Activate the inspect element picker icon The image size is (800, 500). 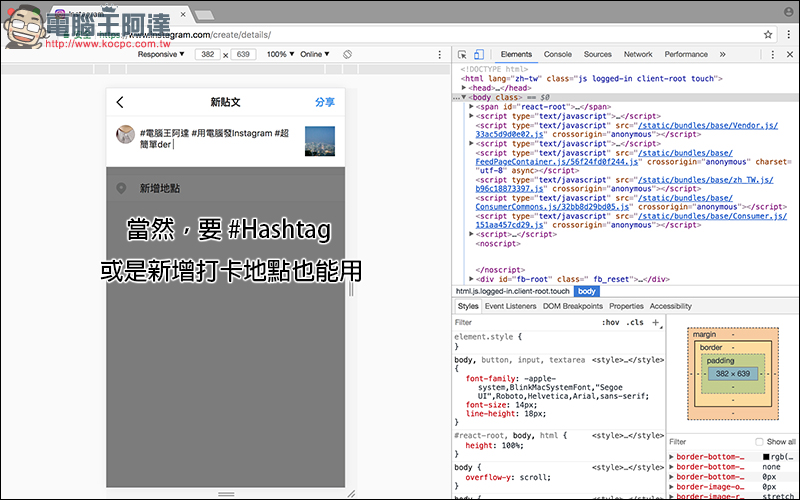[x=462, y=54]
